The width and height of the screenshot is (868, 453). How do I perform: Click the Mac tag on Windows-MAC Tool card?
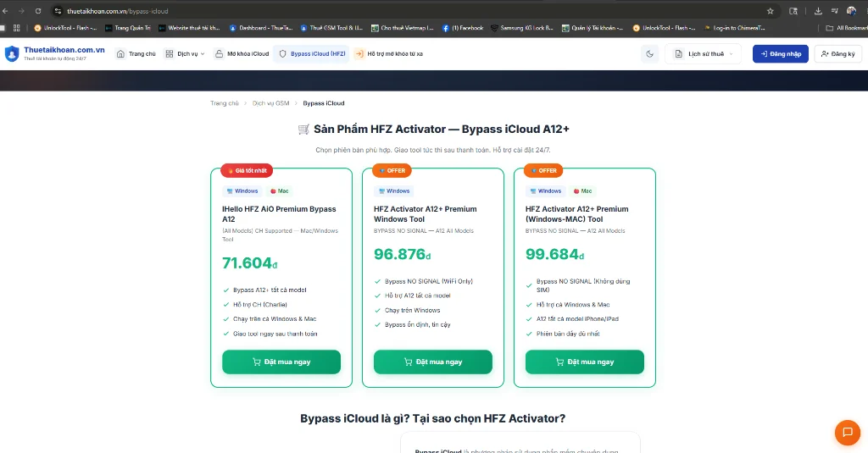(x=583, y=191)
